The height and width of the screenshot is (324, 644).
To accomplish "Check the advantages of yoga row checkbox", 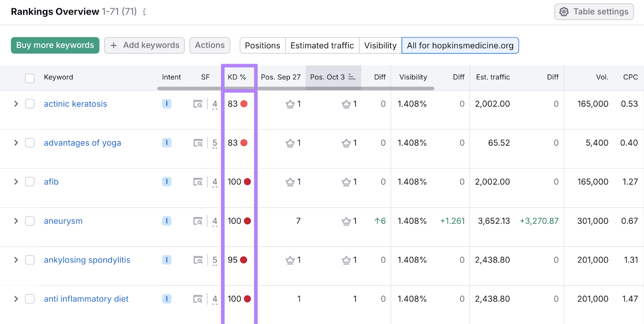I will point(30,143).
